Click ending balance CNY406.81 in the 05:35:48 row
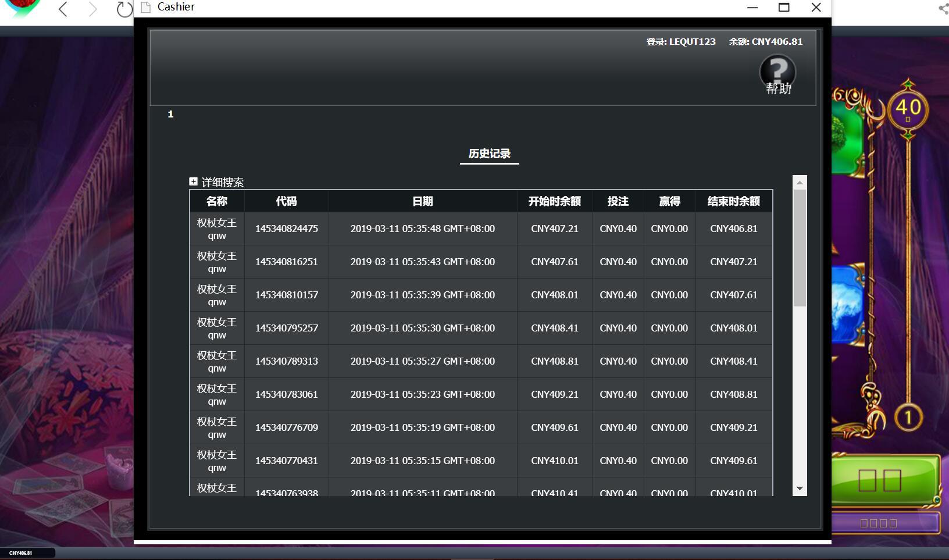The width and height of the screenshot is (949, 560). pos(734,229)
